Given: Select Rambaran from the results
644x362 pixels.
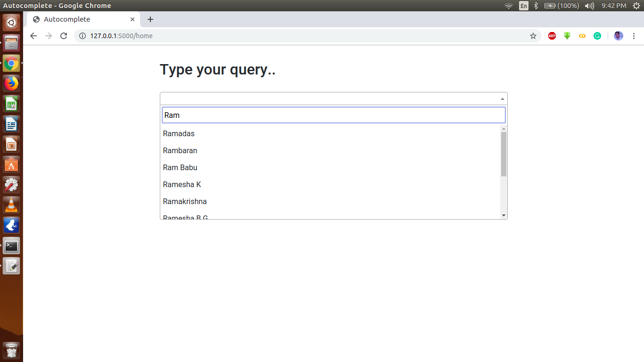Looking at the screenshot, I should (x=330, y=150).
